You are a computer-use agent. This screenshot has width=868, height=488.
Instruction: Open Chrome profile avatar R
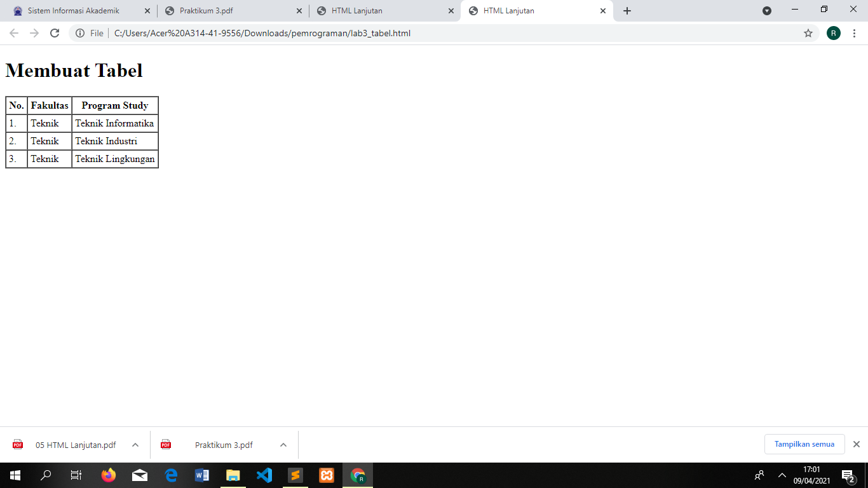coord(834,33)
